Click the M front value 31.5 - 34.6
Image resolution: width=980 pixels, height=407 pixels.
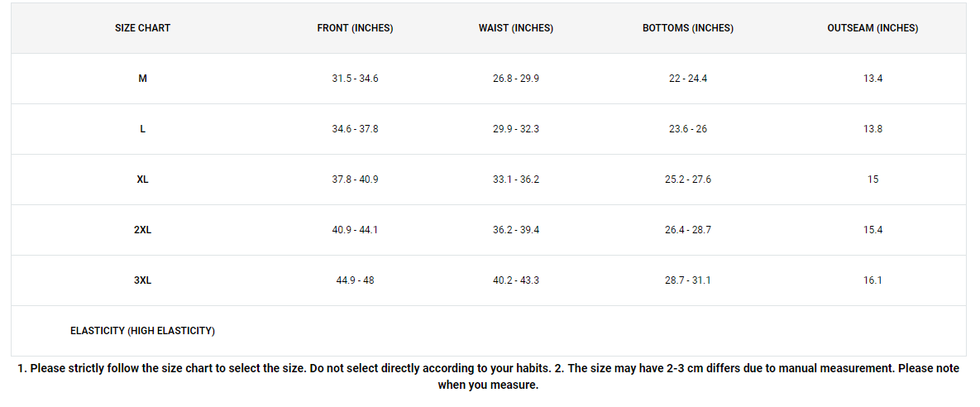tap(355, 79)
